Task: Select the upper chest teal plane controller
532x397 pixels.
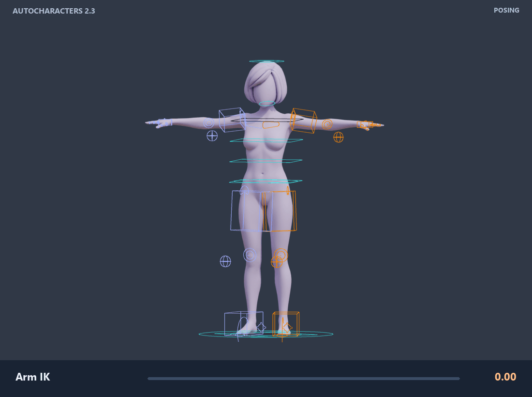Action: [x=266, y=140]
